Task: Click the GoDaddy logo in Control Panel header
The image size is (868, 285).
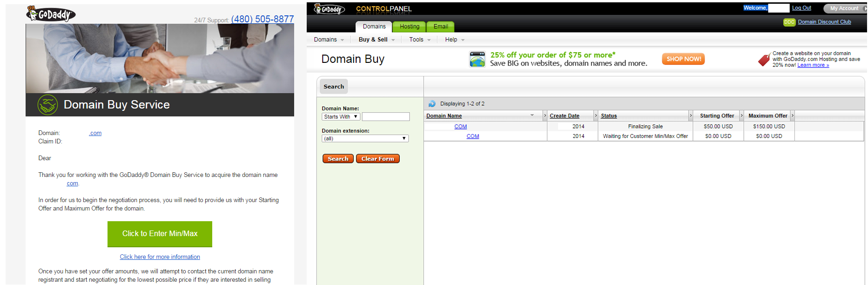Action: [x=330, y=9]
